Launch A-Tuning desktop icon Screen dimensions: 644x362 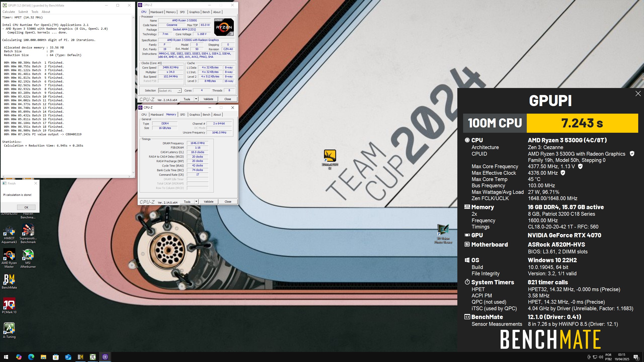(x=9, y=330)
